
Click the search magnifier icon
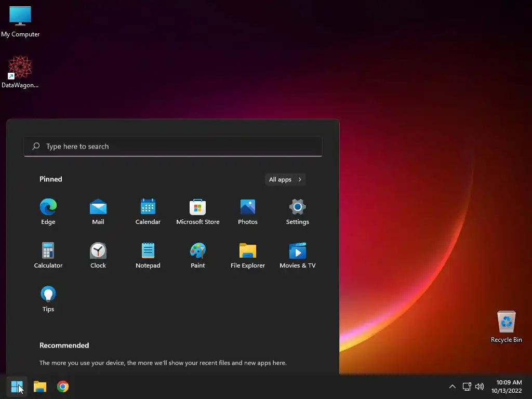tap(36, 146)
